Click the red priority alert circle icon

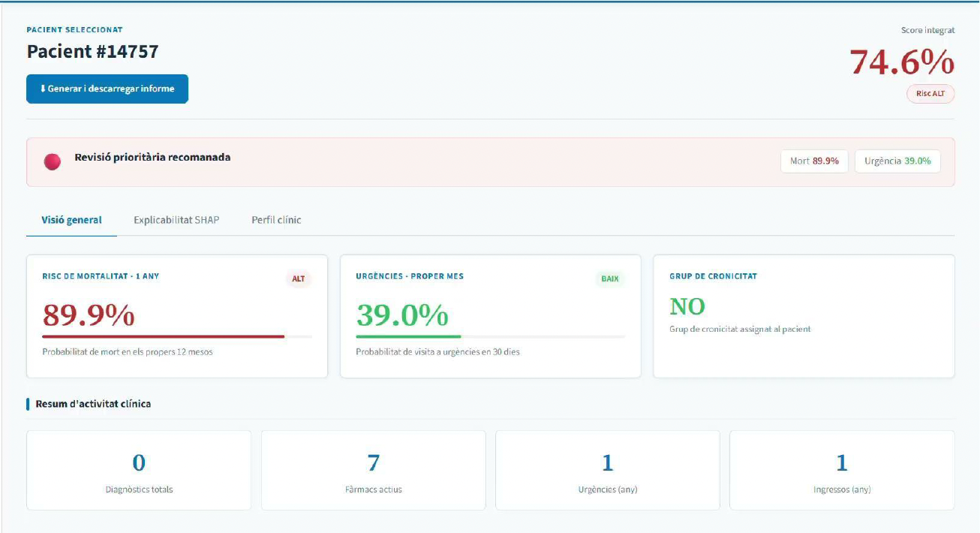tap(52, 161)
